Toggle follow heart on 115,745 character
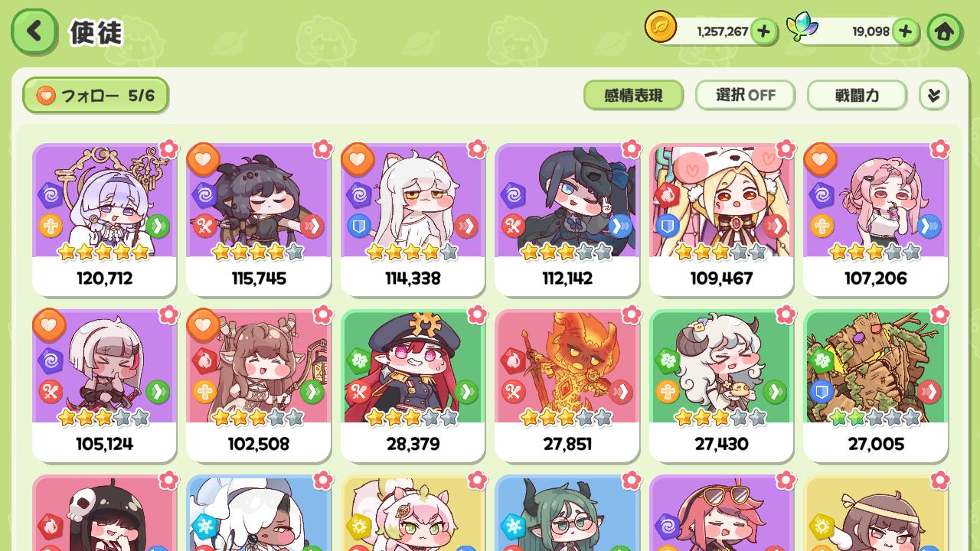The width and height of the screenshot is (980, 551). click(x=203, y=160)
